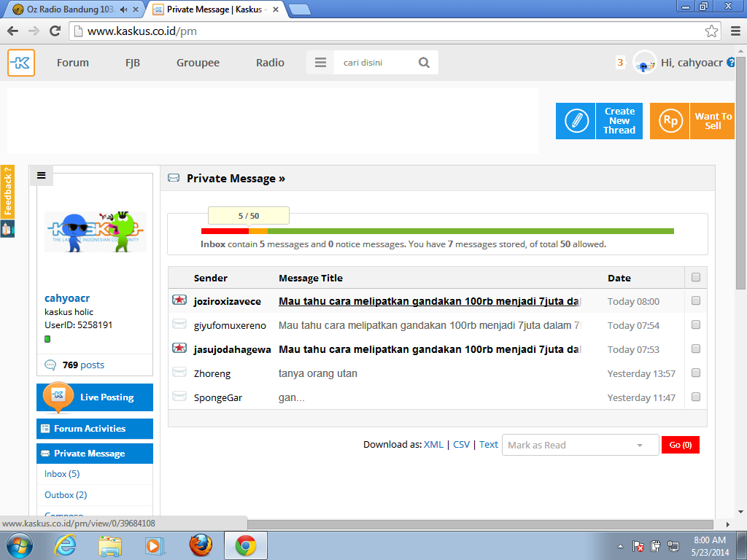Open the Radio menu

270,63
